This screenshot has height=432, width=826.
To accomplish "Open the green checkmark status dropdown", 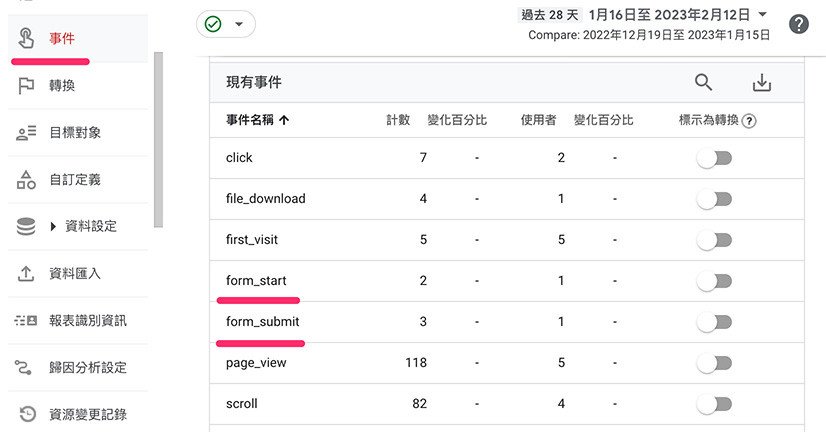I will (x=226, y=24).
